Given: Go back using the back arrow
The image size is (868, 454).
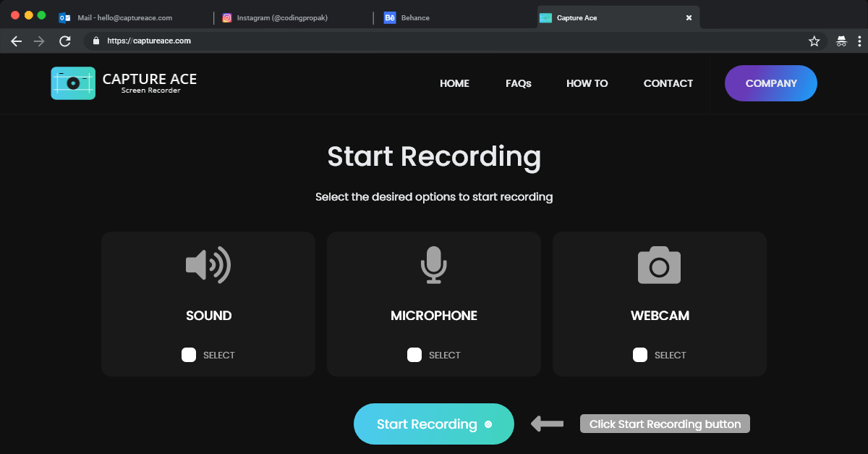Looking at the screenshot, I should (17, 41).
